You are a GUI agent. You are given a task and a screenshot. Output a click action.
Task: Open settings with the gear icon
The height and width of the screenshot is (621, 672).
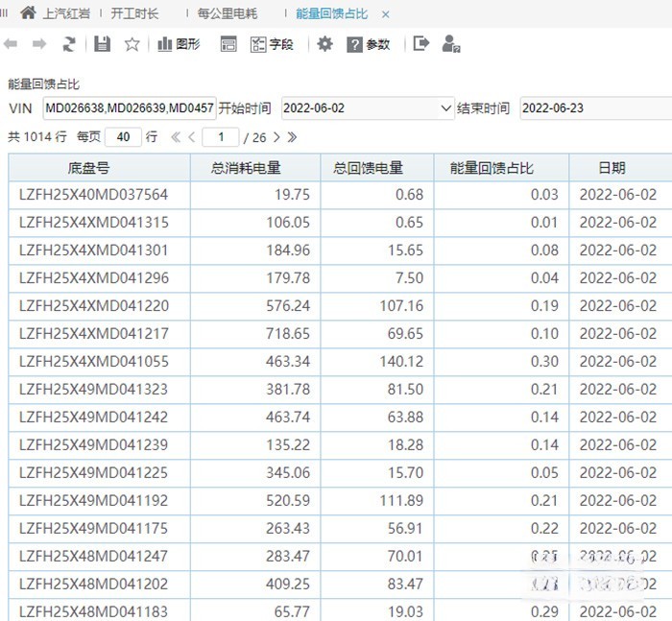point(325,44)
